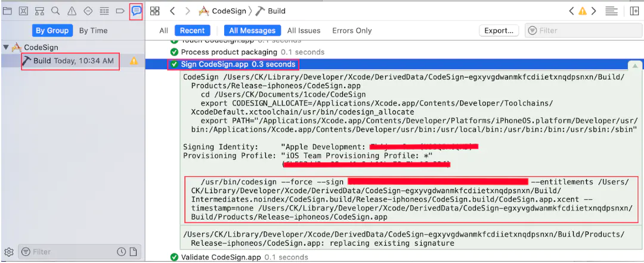Switch grouping to By Group

(x=52, y=30)
